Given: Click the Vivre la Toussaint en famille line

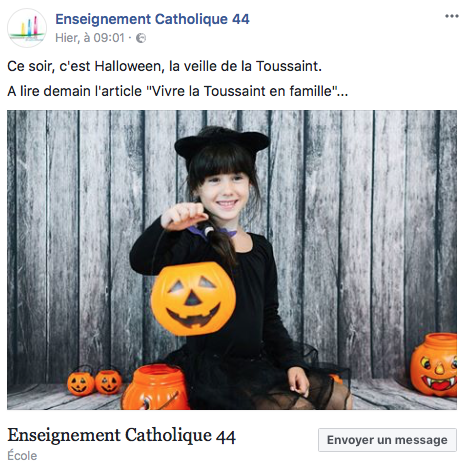Looking at the screenshot, I should click(x=177, y=91).
